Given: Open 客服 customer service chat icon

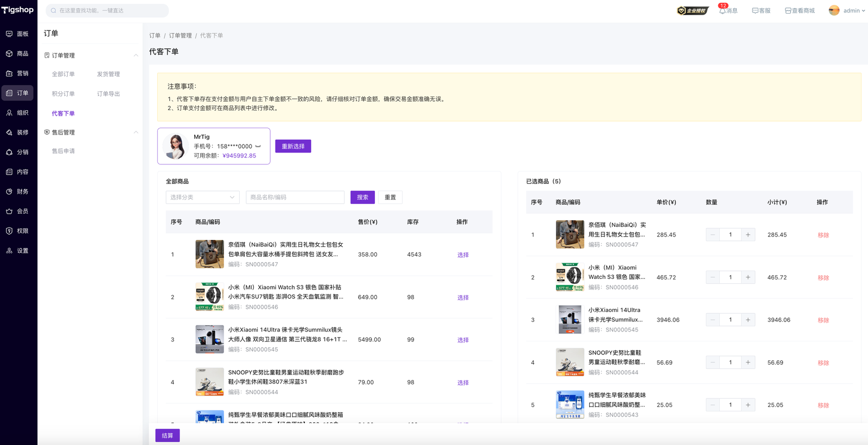Looking at the screenshot, I should pyautogui.click(x=755, y=11).
